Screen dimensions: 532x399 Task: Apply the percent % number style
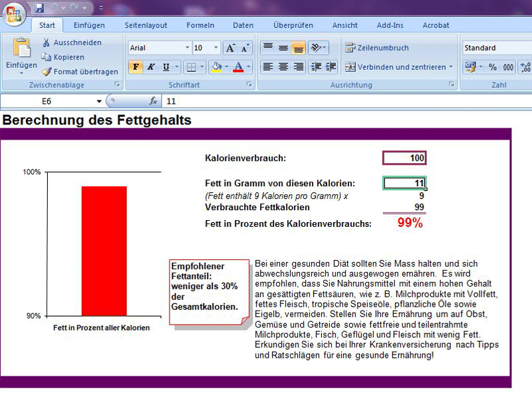coord(493,67)
